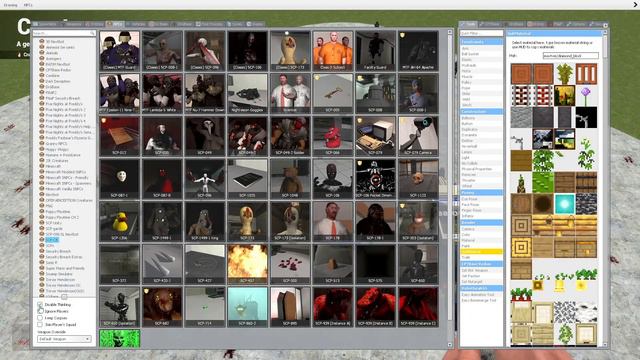Pick the SCP-895 coffin icon
This screenshot has width=640, height=360.
[x=290, y=307]
